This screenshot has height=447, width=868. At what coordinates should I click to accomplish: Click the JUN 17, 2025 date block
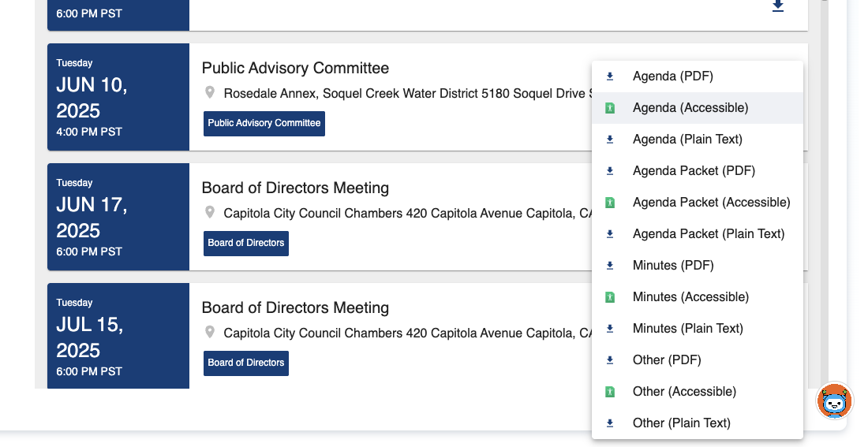[118, 217]
